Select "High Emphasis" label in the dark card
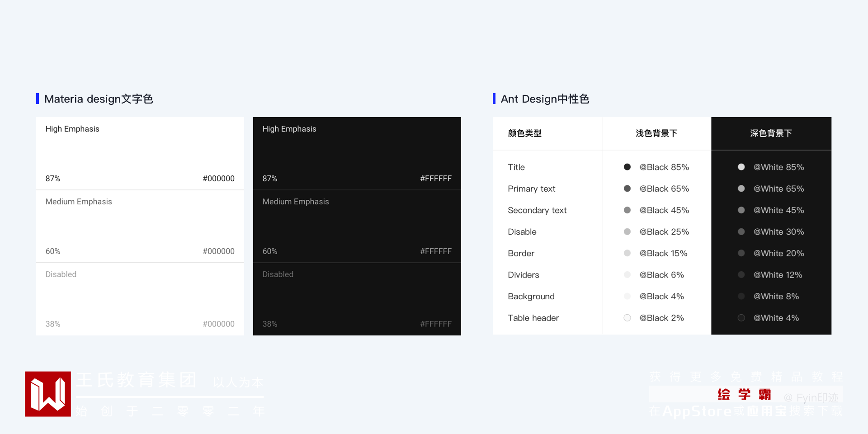This screenshot has height=434, width=868. point(289,129)
